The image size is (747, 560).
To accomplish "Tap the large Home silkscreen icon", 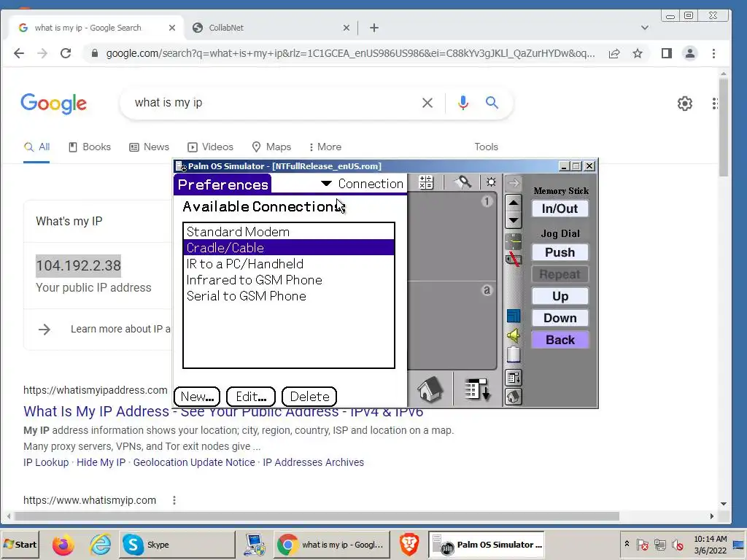I will click(x=430, y=389).
